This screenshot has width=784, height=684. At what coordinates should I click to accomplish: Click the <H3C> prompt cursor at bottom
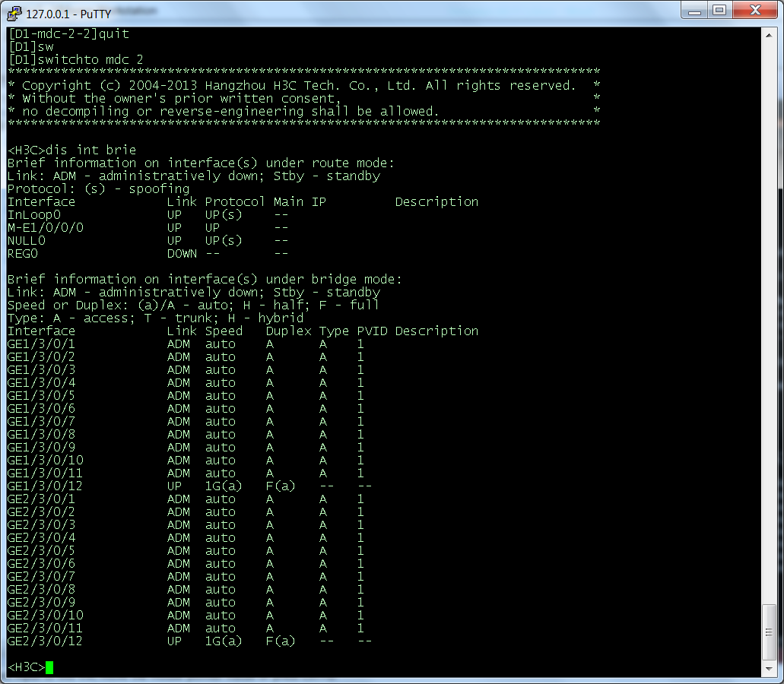(49, 667)
